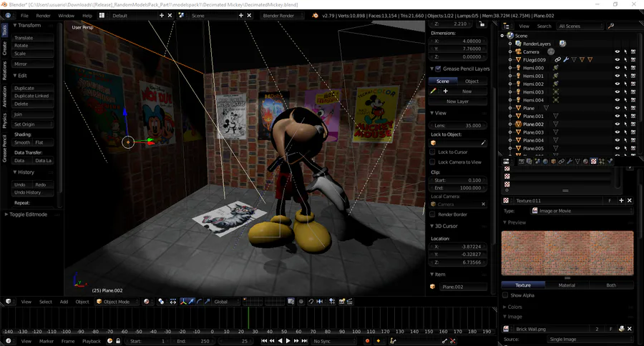
Task: Enable the Render Border checkbox
Action: point(432,214)
